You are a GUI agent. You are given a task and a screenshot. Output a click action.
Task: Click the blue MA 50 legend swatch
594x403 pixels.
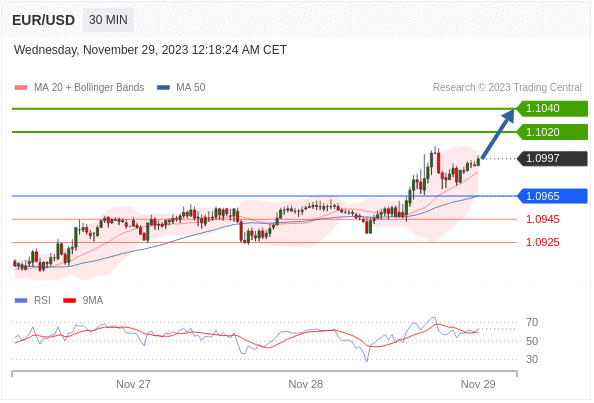pyautogui.click(x=163, y=87)
